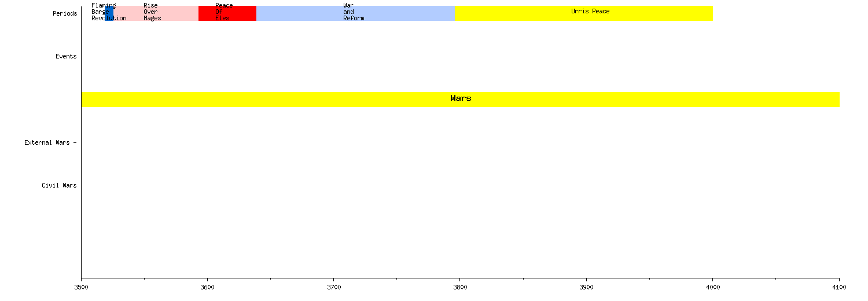The width and height of the screenshot is (868, 301).
Task: Click the Civil Wars row label
Action: pyautogui.click(x=59, y=185)
